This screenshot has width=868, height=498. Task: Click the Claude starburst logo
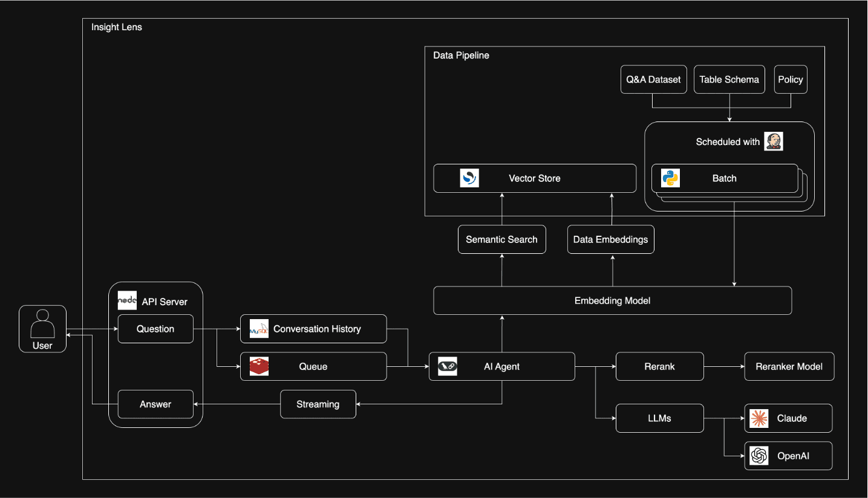click(759, 418)
